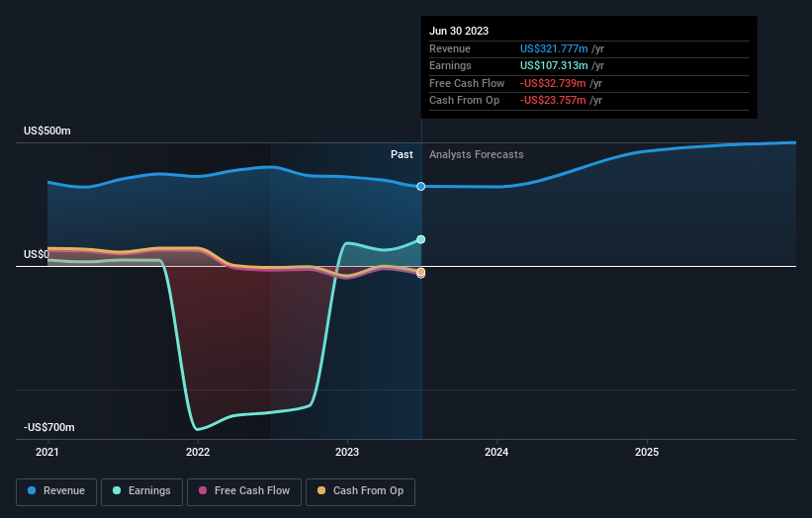Select the 2022 x-axis label
Image resolution: width=812 pixels, height=518 pixels.
(x=198, y=453)
